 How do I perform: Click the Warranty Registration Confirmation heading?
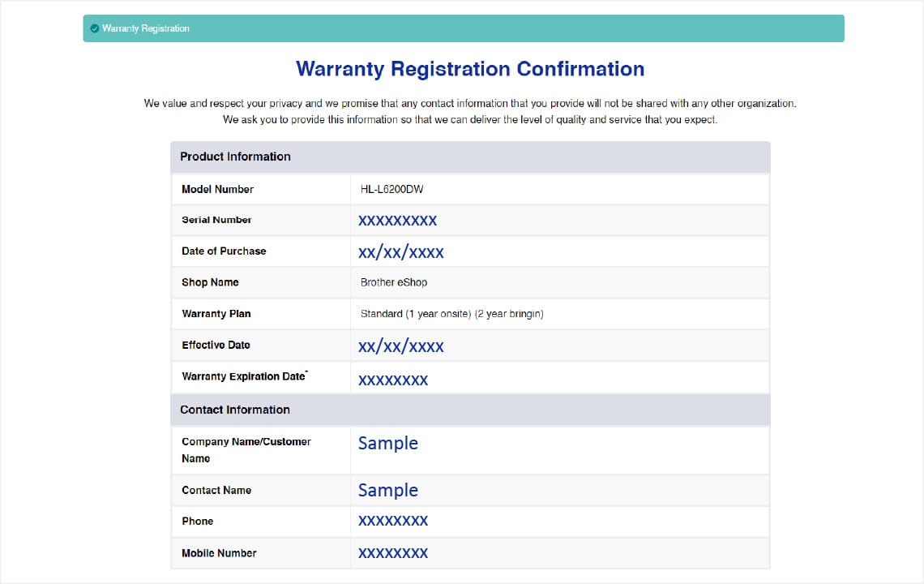pos(470,69)
